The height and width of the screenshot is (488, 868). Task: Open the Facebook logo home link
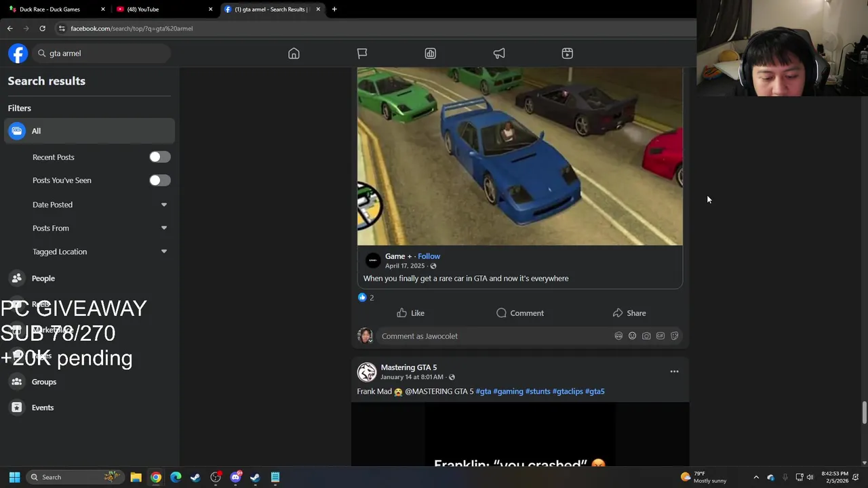[x=18, y=54]
